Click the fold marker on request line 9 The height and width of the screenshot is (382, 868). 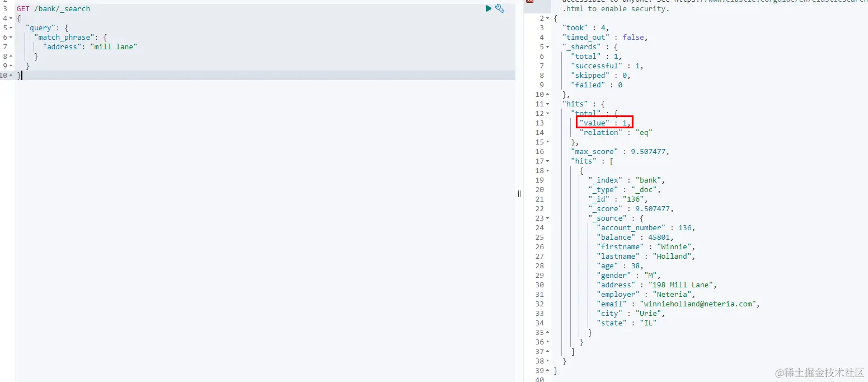tap(11, 66)
